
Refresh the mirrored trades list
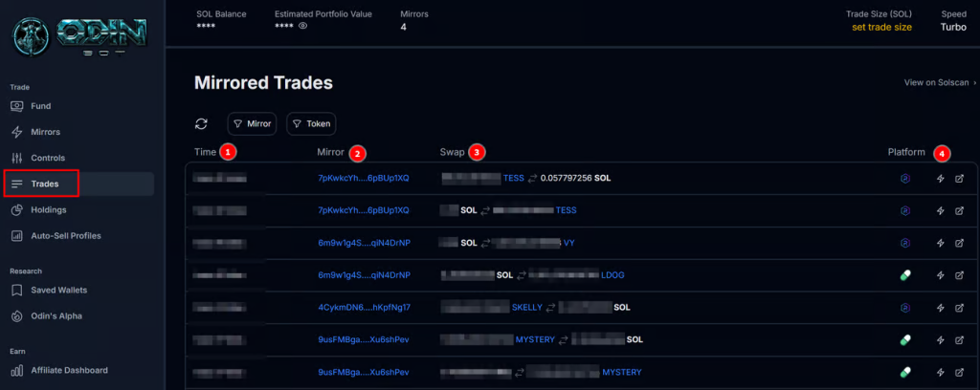click(201, 123)
